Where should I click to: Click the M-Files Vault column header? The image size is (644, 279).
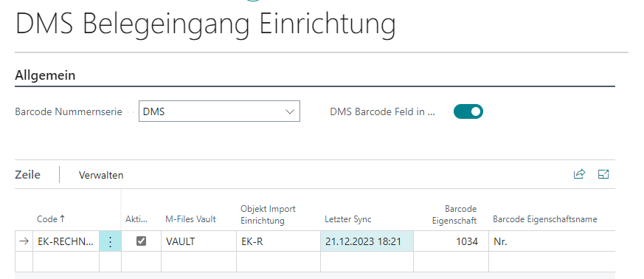click(x=190, y=219)
